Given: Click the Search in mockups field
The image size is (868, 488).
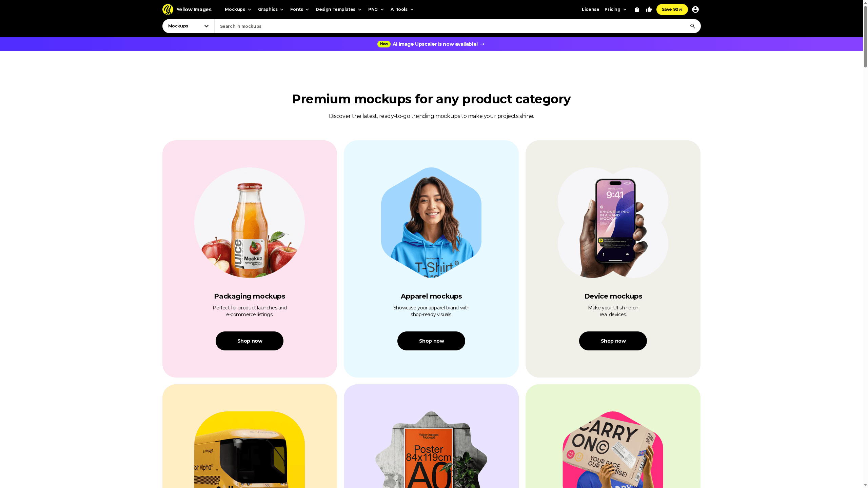Looking at the screenshot, I should pyautogui.click(x=451, y=26).
